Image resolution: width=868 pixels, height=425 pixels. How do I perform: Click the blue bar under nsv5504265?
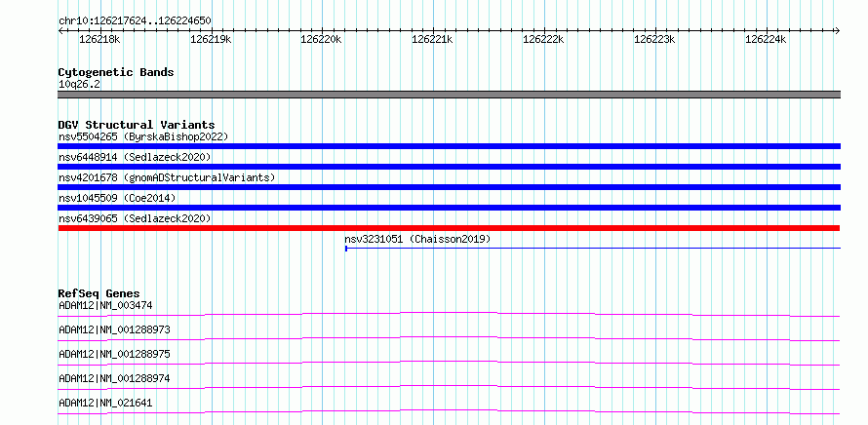(x=449, y=146)
